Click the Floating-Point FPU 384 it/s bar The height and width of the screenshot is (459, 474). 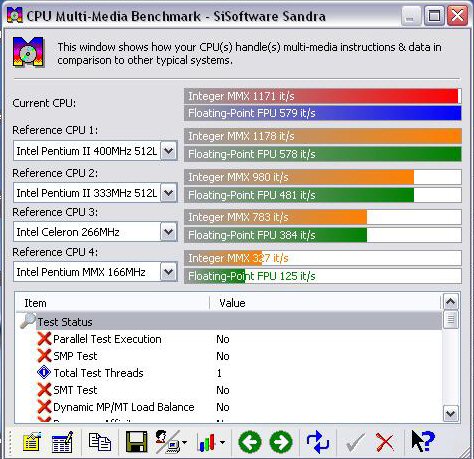tap(323, 235)
